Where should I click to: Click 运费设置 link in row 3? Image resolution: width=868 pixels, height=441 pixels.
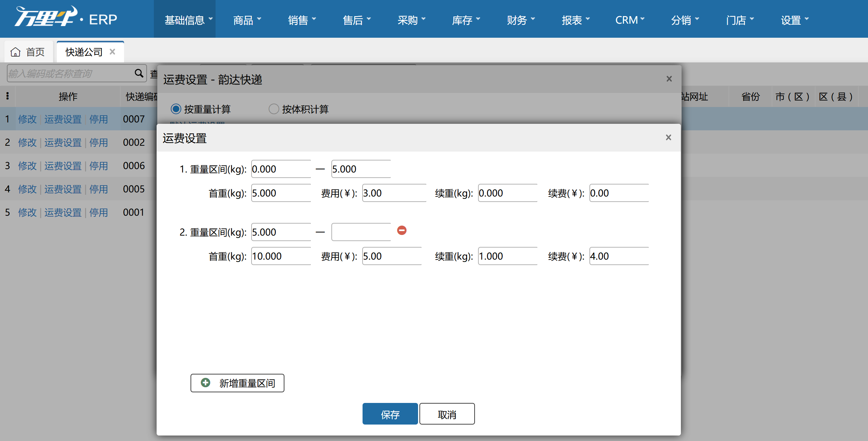pos(63,166)
